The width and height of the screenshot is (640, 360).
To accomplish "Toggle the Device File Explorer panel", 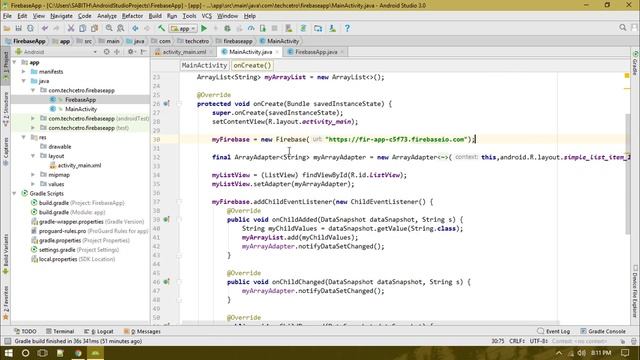I will point(635,291).
